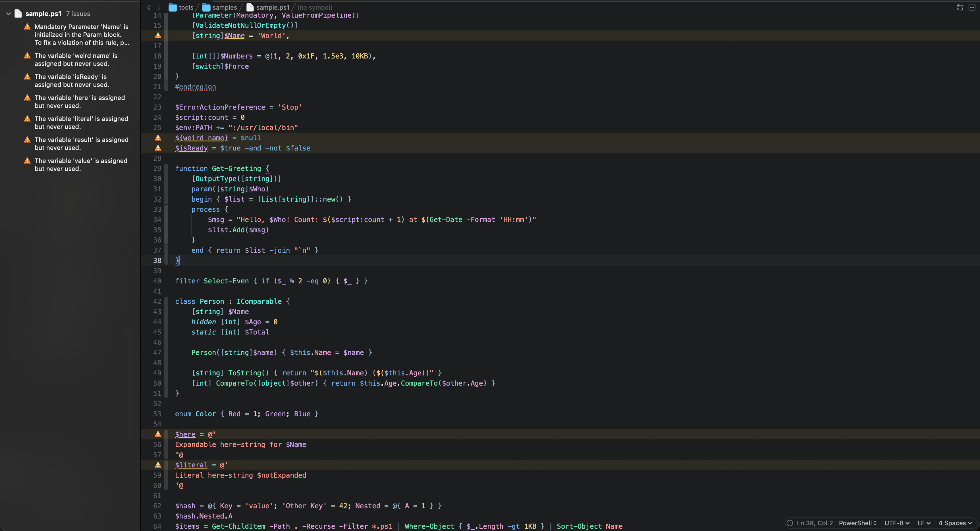Click the warning icon on the $Name line
The image size is (980, 531).
(x=158, y=35)
